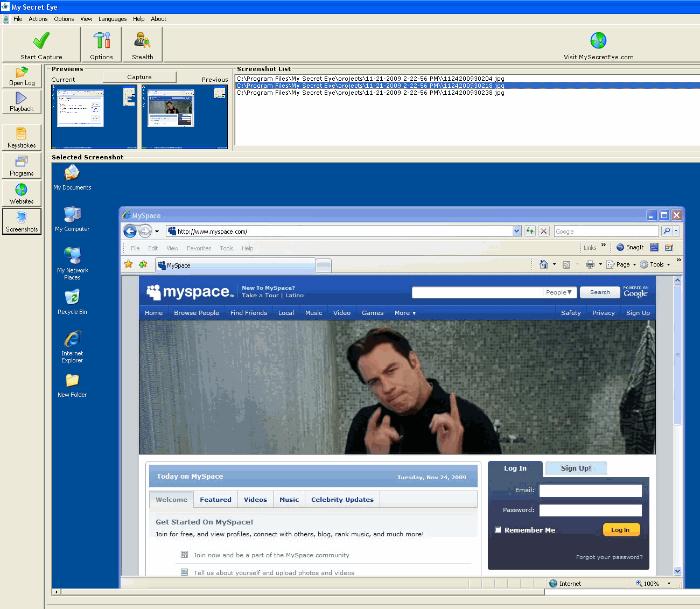The image size is (700, 609).
Task: Select the Screenshots sidebar button
Action: pyautogui.click(x=22, y=221)
